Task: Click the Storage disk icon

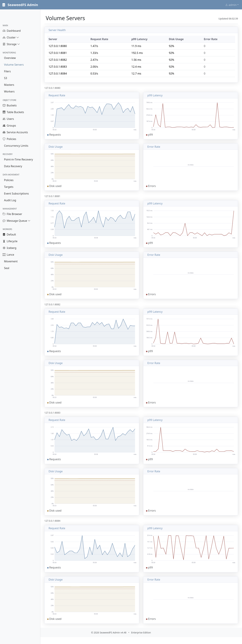Action: point(4,44)
